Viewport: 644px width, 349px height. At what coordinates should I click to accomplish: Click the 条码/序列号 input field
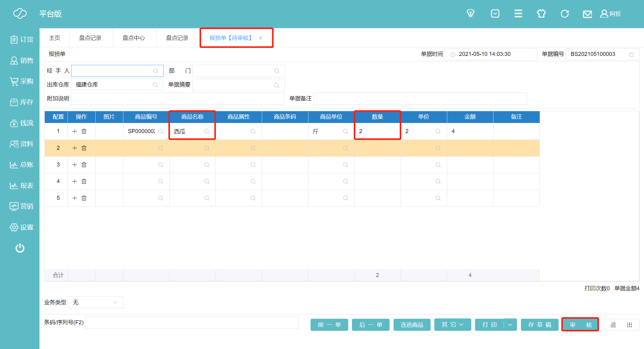(x=192, y=322)
